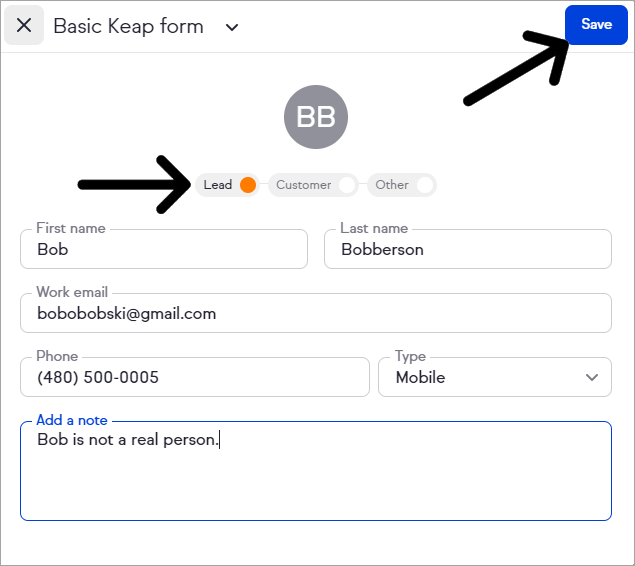Screen dimensions: 635x566
Task: Select the Lead contact type
Action: [227, 185]
